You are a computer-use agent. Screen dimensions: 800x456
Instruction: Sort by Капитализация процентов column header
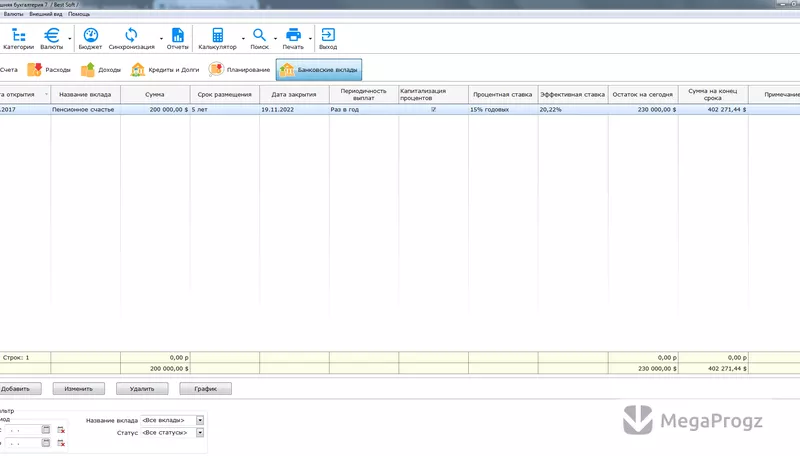coord(433,94)
